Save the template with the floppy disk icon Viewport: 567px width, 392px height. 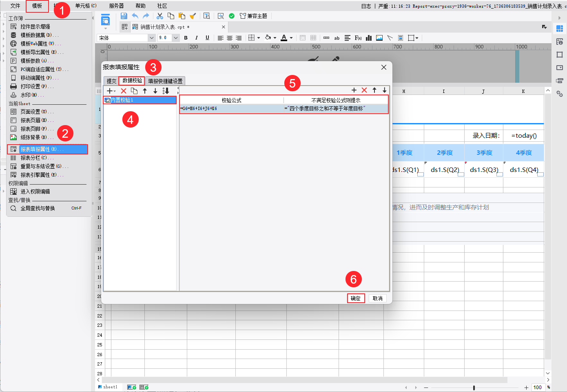point(124,16)
